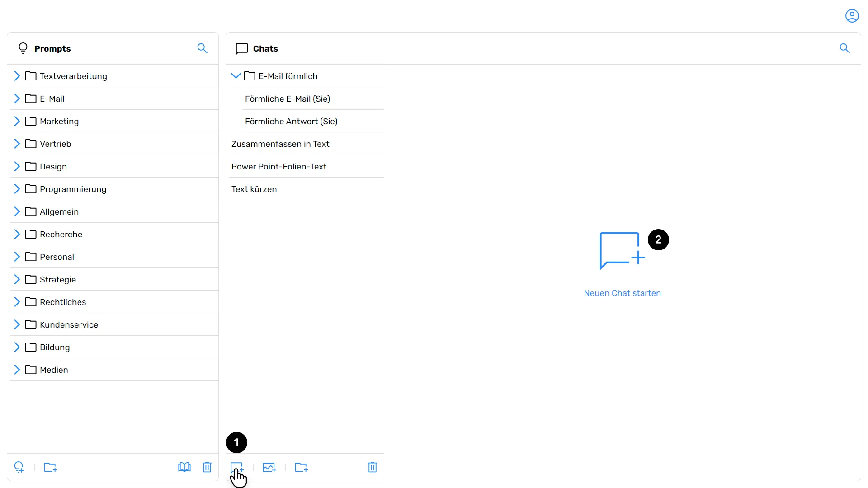This screenshot has height=488, width=868.
Task: Delete prompt using trash icon
Action: coord(207,467)
